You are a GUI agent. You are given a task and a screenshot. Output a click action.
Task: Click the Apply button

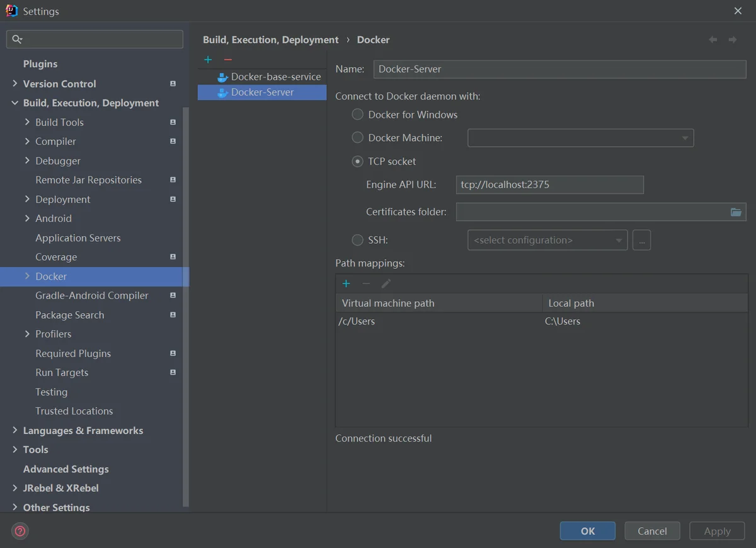pyautogui.click(x=717, y=531)
